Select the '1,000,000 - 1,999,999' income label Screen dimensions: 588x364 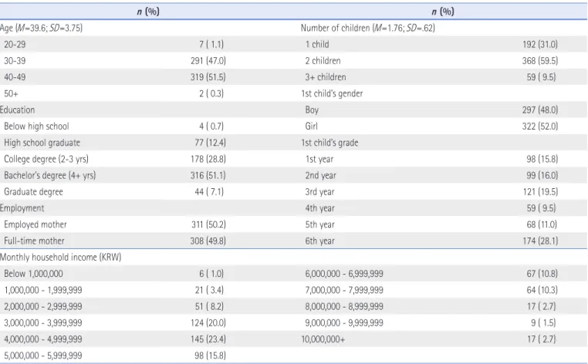43,290
